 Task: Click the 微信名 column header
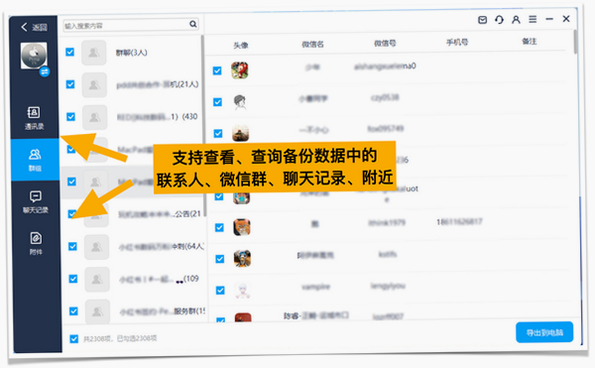[313, 44]
